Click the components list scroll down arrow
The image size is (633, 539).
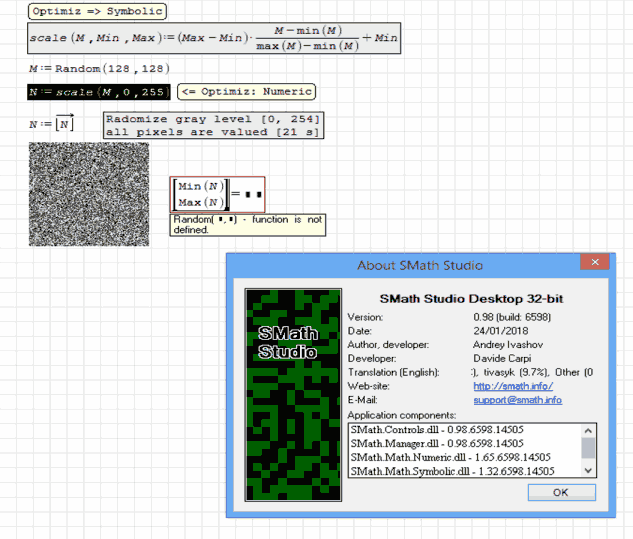(x=589, y=470)
